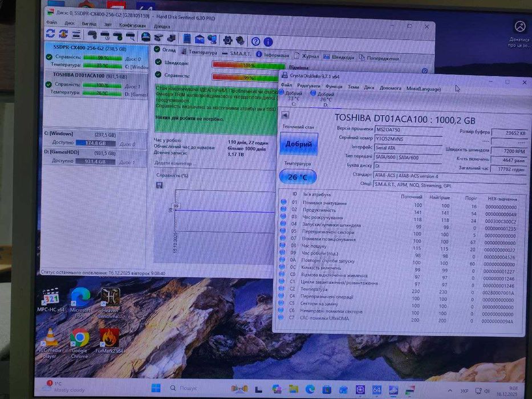Image resolution: width=532 pixels, height=399 pixels.
Task: Click the Edge icon on the taskbar
Action: [310, 389]
